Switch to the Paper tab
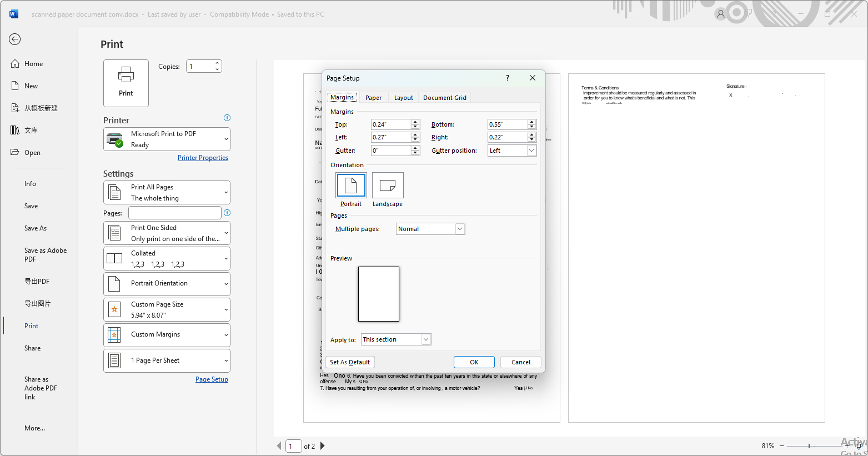Viewport: 868px width, 456px height. click(x=373, y=97)
